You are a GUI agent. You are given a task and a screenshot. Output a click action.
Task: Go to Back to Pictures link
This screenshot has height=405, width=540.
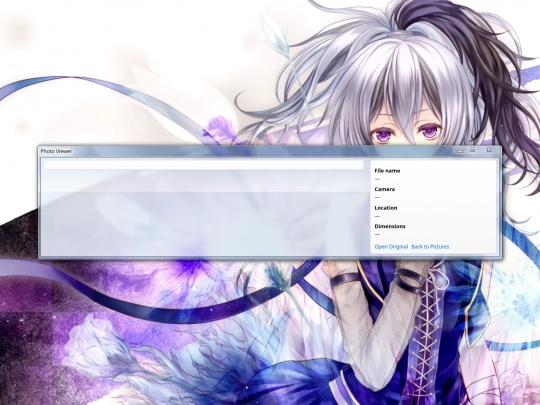pos(430,247)
